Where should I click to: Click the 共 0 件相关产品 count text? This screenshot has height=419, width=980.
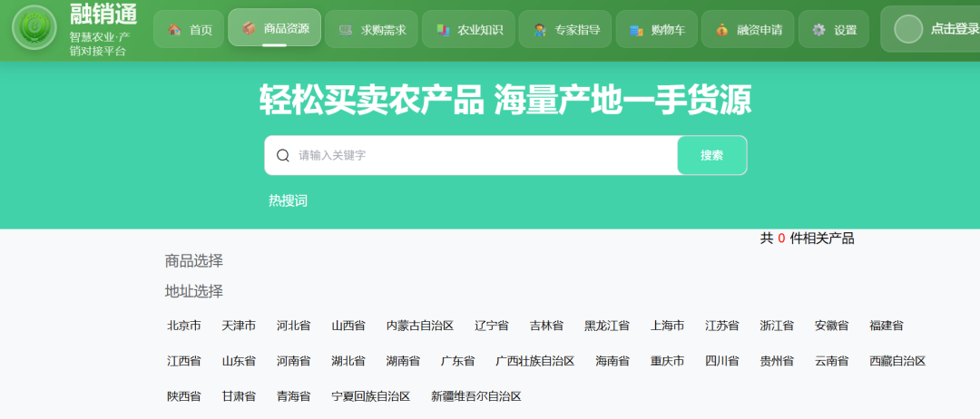(807, 238)
